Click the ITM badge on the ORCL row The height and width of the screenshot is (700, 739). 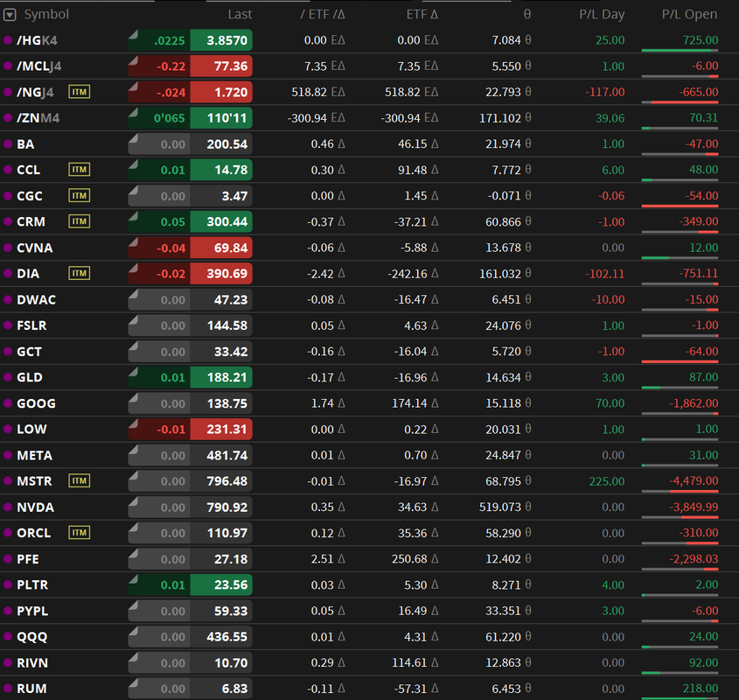pos(80,533)
